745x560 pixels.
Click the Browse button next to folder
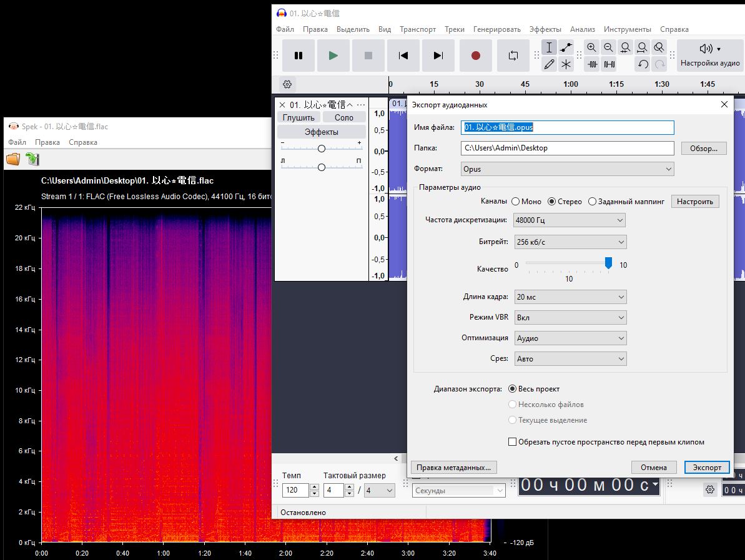point(703,149)
